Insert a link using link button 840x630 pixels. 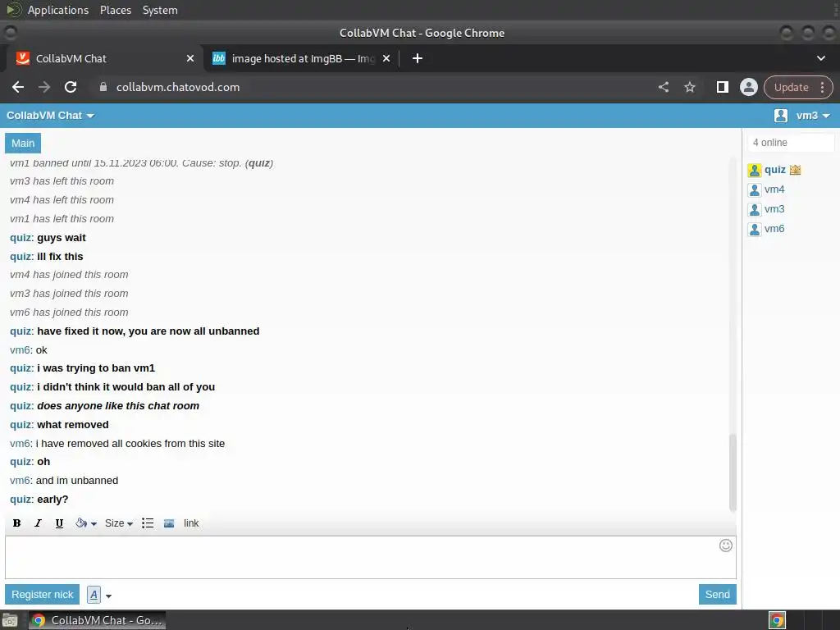click(x=190, y=523)
